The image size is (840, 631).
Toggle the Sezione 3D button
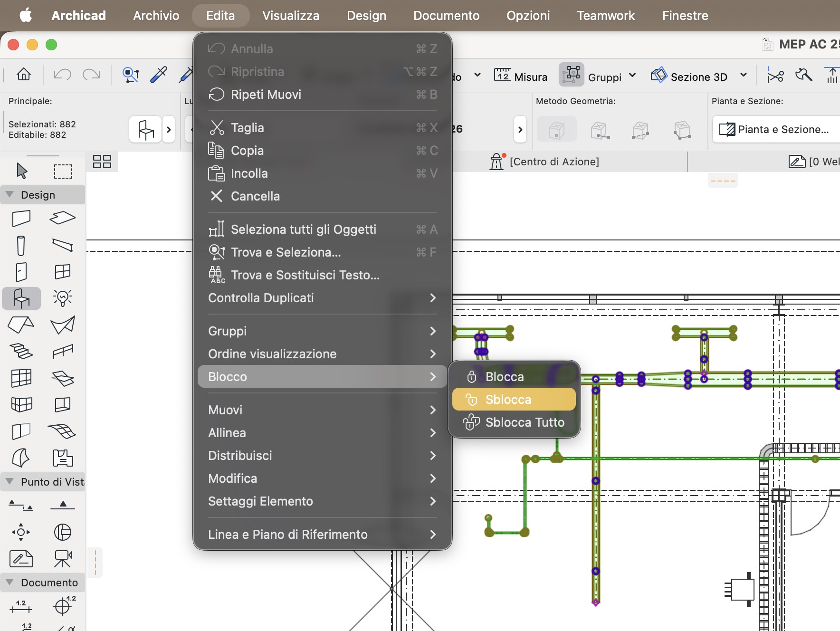[689, 76]
